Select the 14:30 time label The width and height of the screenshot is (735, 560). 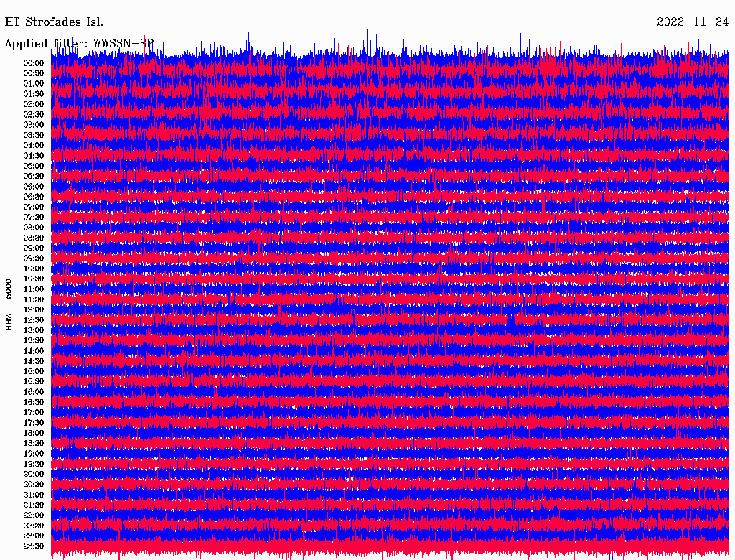pos(34,362)
